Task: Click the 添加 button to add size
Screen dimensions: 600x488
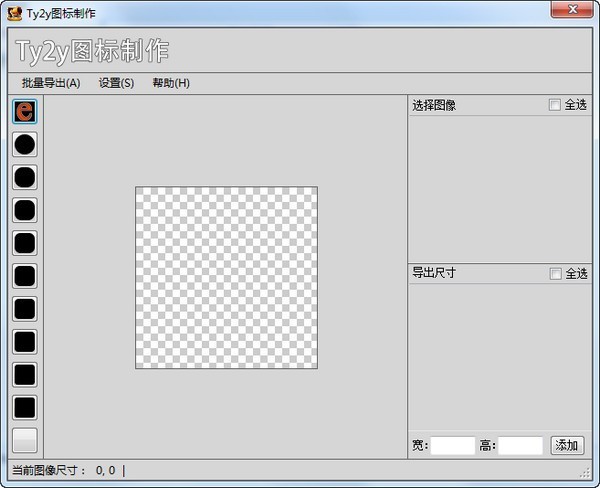Action: (x=567, y=446)
